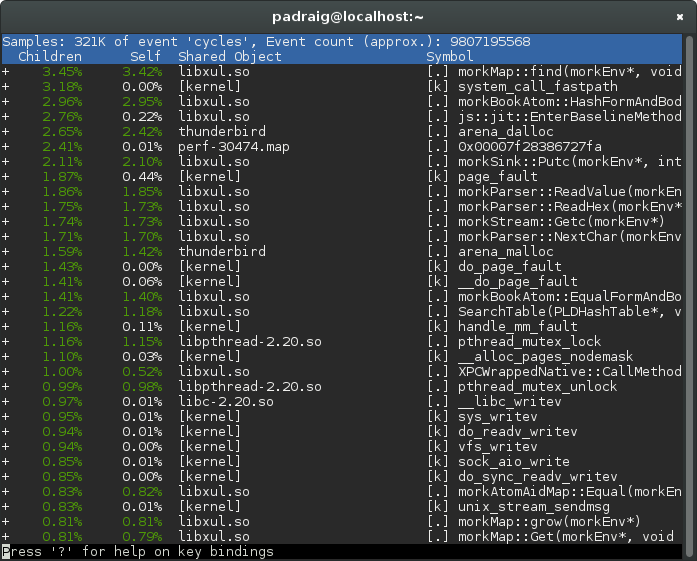697x561 pixels.
Task: Select the XPCWrappedNative::CallMethod symbol
Action: 570,372
